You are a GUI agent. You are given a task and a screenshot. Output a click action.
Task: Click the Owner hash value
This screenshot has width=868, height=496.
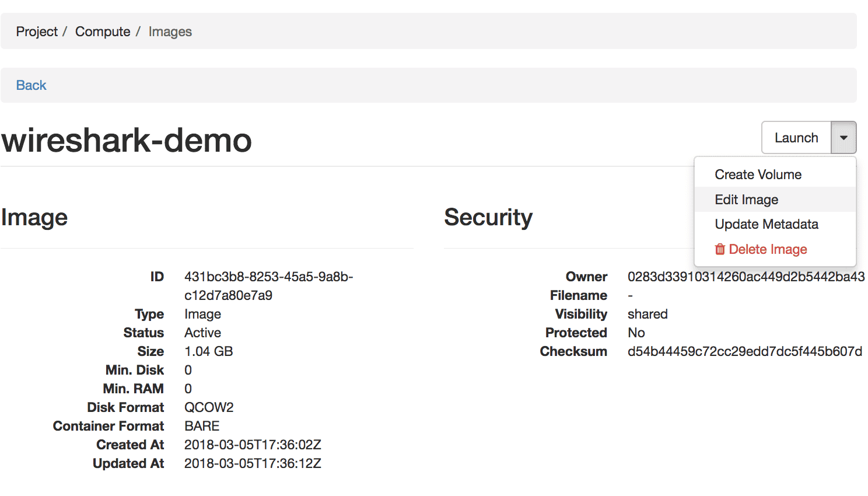(745, 277)
